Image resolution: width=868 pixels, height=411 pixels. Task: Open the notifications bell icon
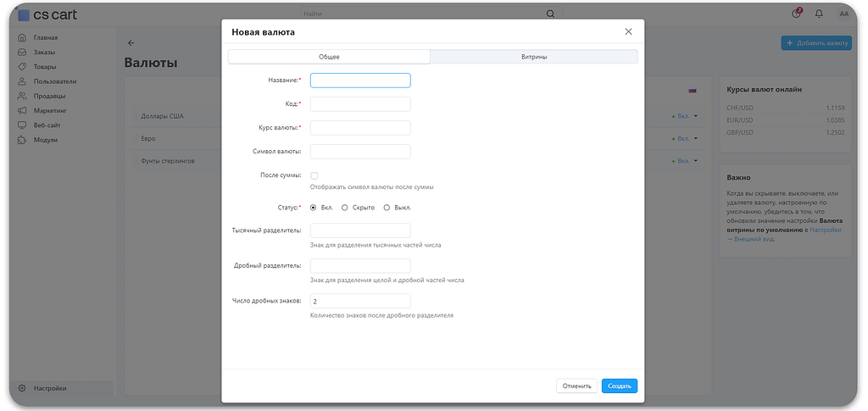819,14
